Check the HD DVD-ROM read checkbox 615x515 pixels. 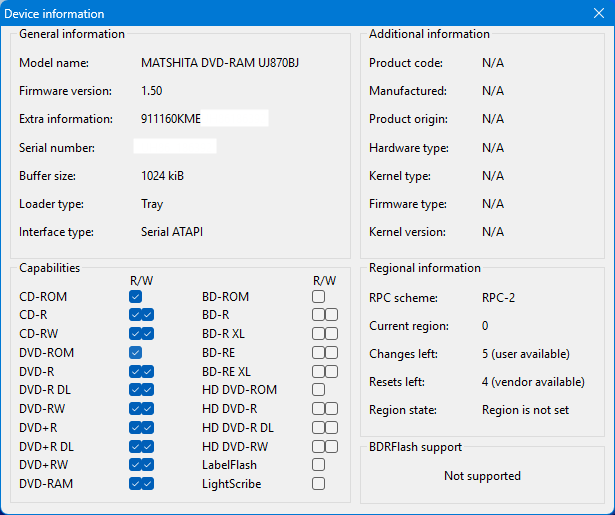[318, 390]
